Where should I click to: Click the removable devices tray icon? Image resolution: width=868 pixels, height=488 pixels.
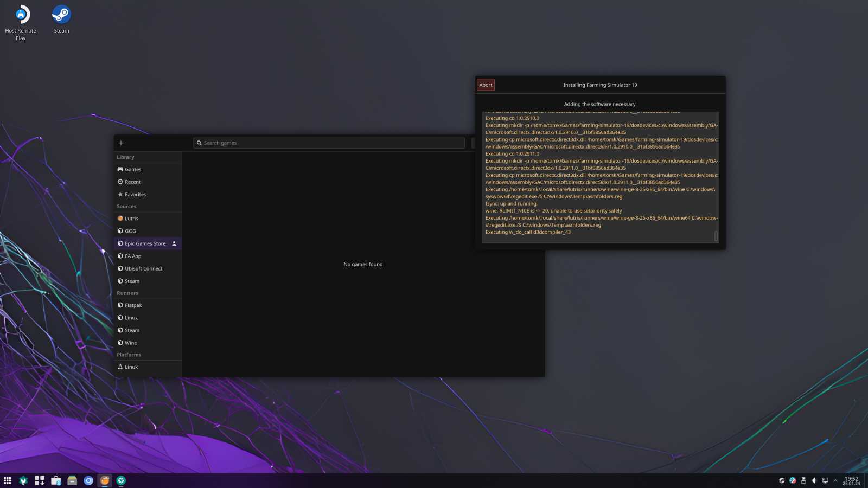click(x=803, y=480)
